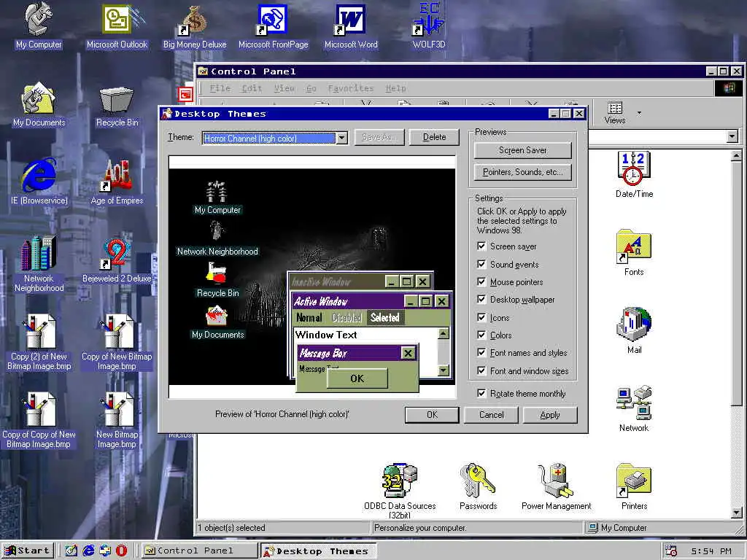This screenshot has height=560, width=747.
Task: Uncheck the Mouse pointers setting
Action: pyautogui.click(x=481, y=281)
